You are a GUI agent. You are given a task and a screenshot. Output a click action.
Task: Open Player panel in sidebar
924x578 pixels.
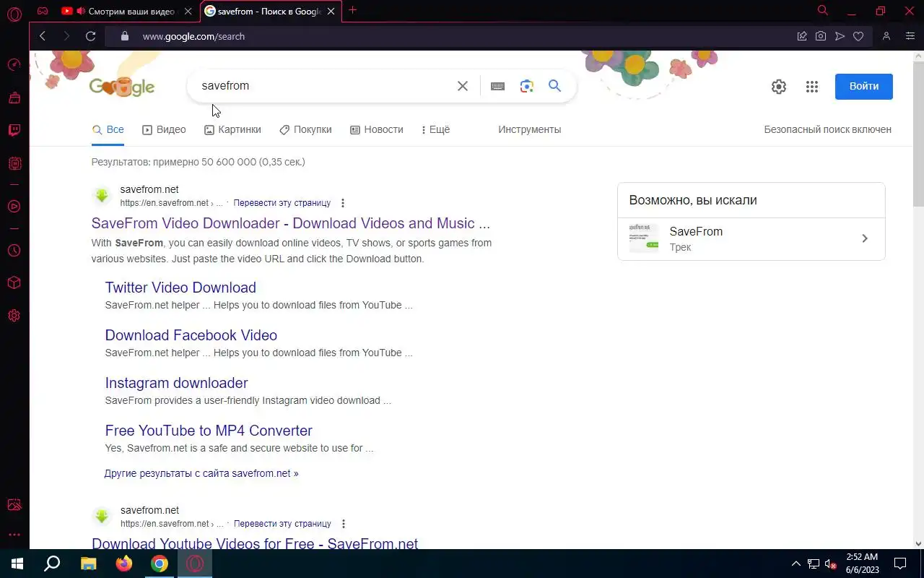pyautogui.click(x=14, y=207)
